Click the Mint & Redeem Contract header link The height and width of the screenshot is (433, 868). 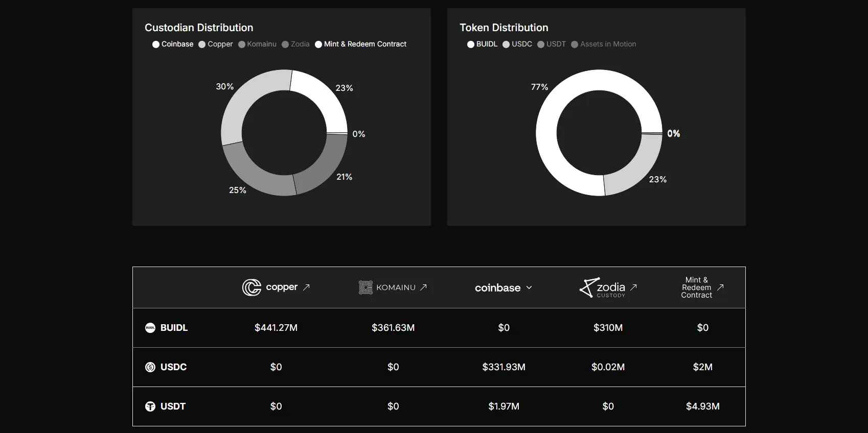tap(696, 287)
